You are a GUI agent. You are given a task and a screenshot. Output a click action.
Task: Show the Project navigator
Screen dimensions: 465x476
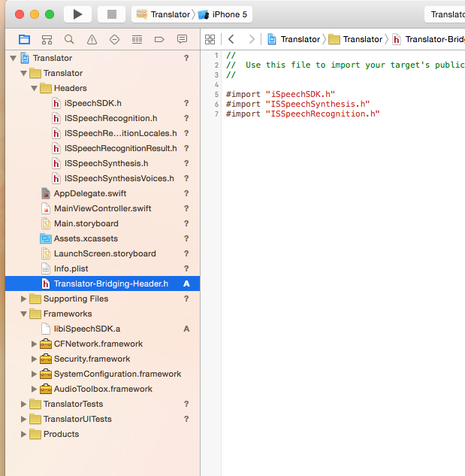tap(24, 39)
